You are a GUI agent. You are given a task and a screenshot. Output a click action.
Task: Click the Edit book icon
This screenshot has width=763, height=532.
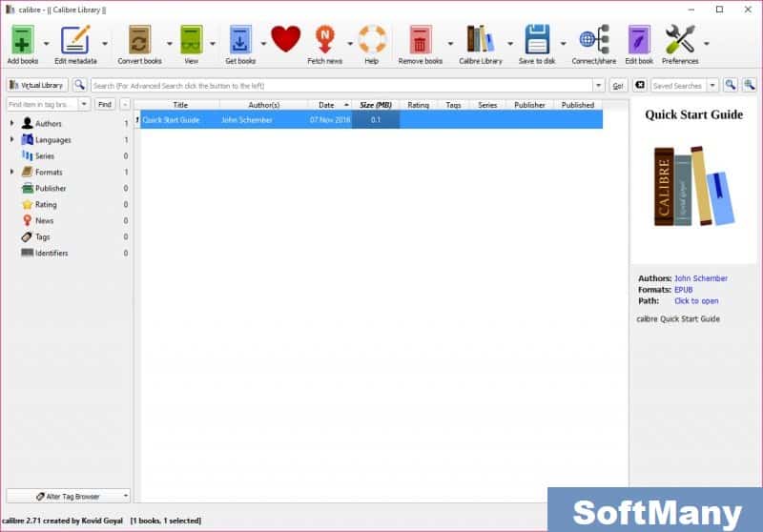(x=639, y=40)
